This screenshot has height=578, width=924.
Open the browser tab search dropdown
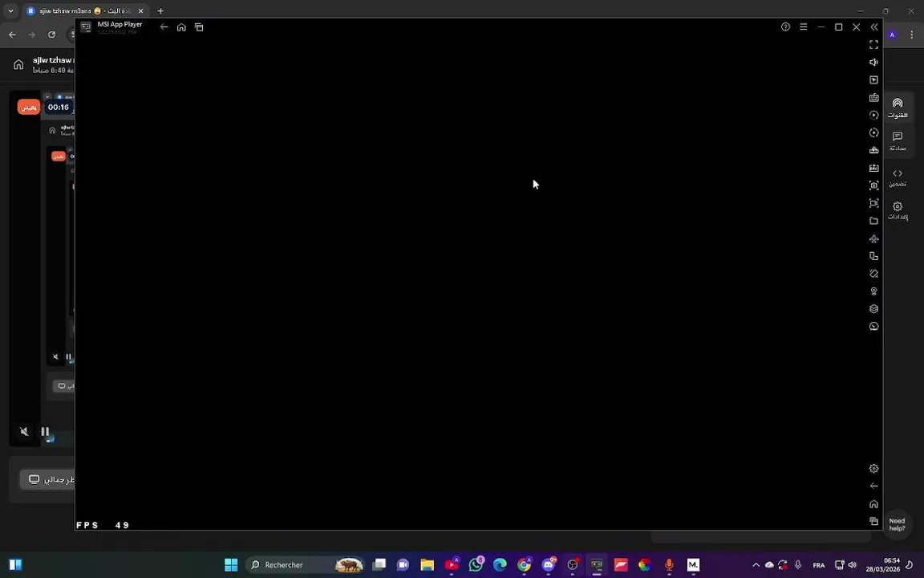10,11
